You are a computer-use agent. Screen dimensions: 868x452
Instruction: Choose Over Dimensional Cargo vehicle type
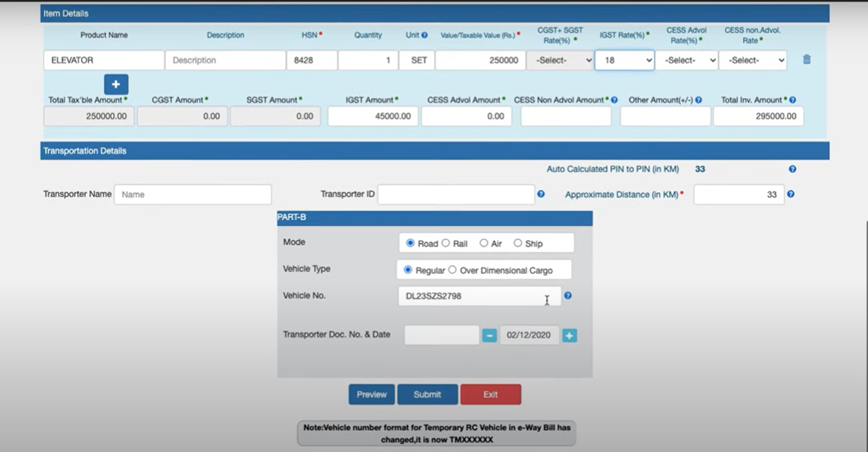(x=452, y=270)
